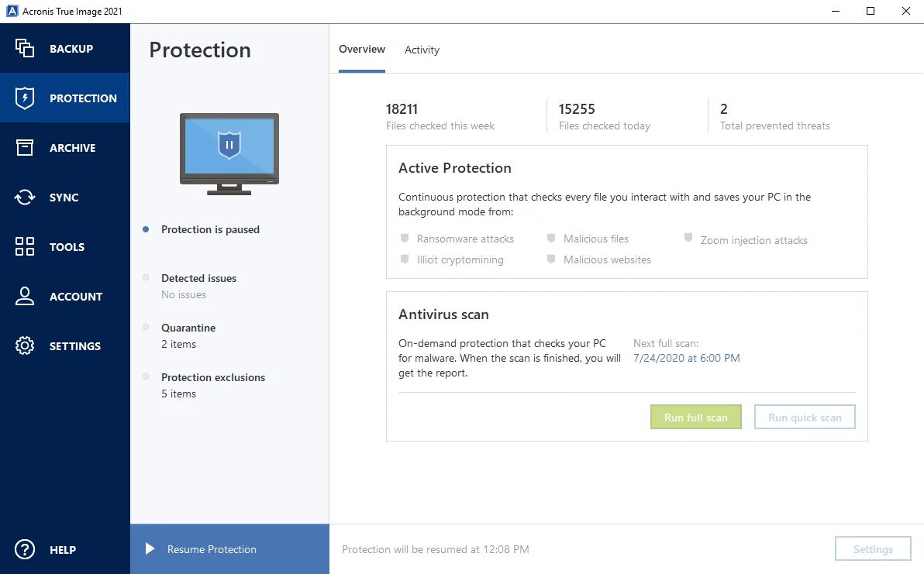Image resolution: width=924 pixels, height=574 pixels.
Task: Open Protection exclusions list
Action: [213, 385]
